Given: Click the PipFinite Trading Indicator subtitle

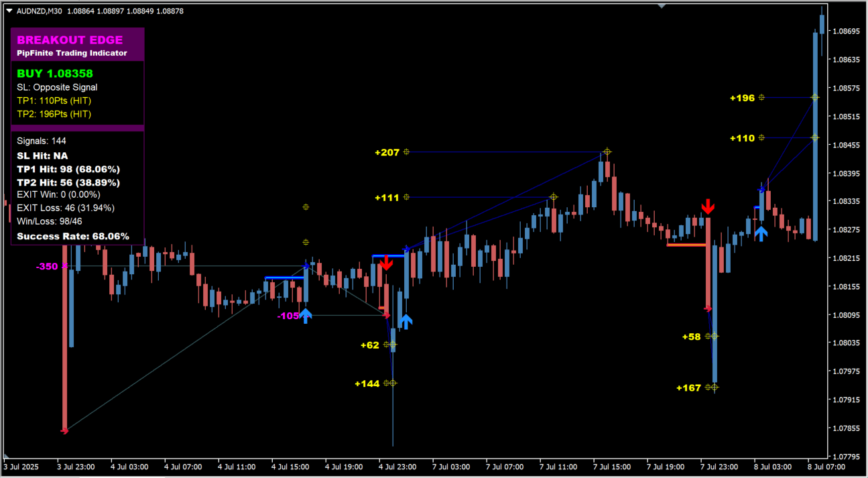Looking at the screenshot, I should 72,53.
